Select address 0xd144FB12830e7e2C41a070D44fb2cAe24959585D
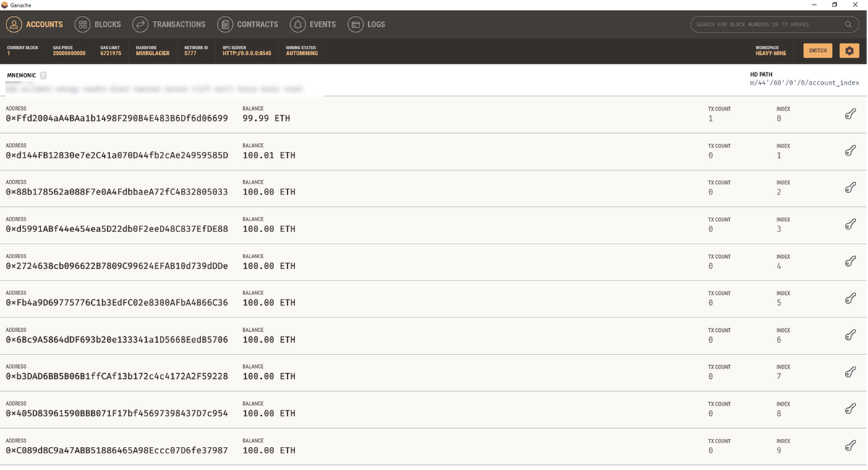 click(116, 155)
